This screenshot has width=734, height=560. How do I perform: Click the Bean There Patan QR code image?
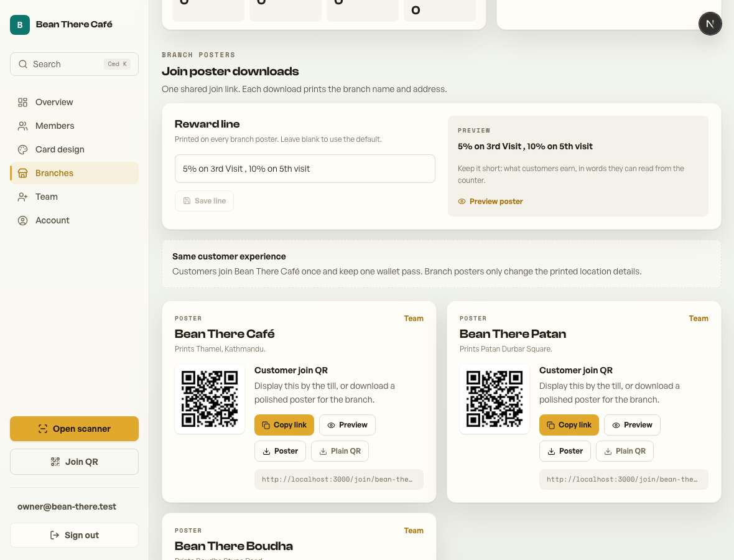tap(495, 399)
